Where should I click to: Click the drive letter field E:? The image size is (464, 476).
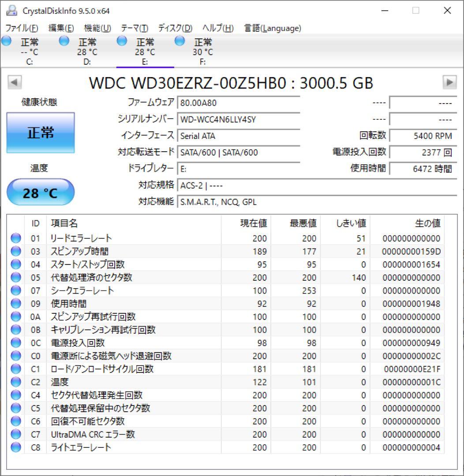[x=239, y=168]
